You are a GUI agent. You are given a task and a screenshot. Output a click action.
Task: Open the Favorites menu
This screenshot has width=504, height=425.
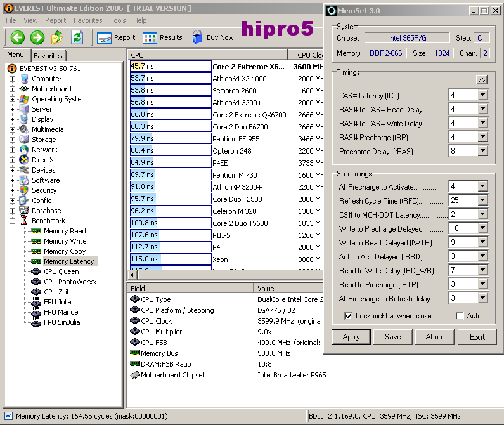click(x=87, y=20)
